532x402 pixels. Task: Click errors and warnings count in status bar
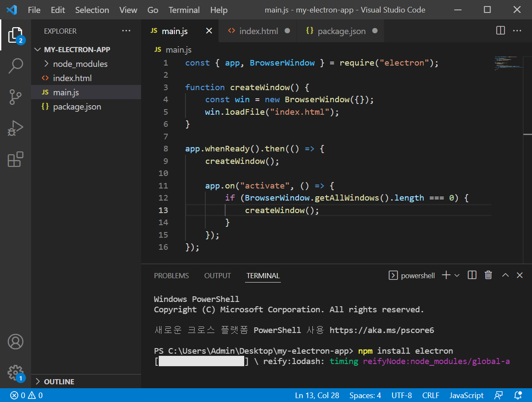click(x=26, y=395)
